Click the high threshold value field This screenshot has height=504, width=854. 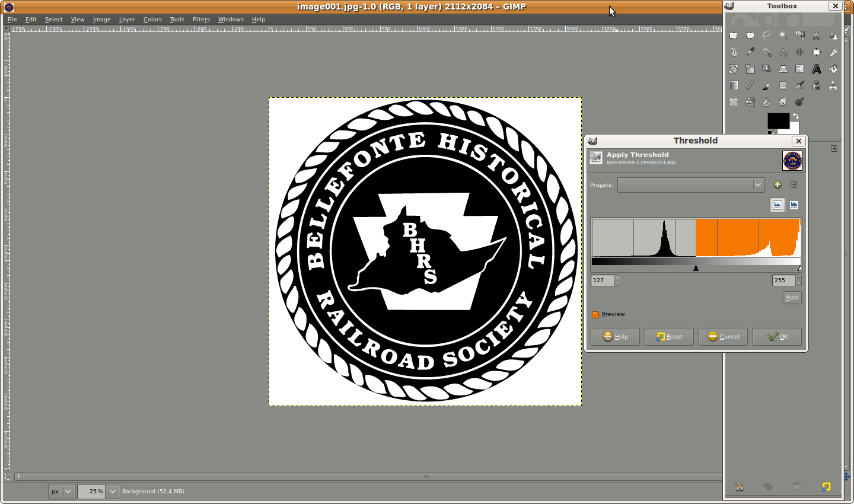click(783, 280)
